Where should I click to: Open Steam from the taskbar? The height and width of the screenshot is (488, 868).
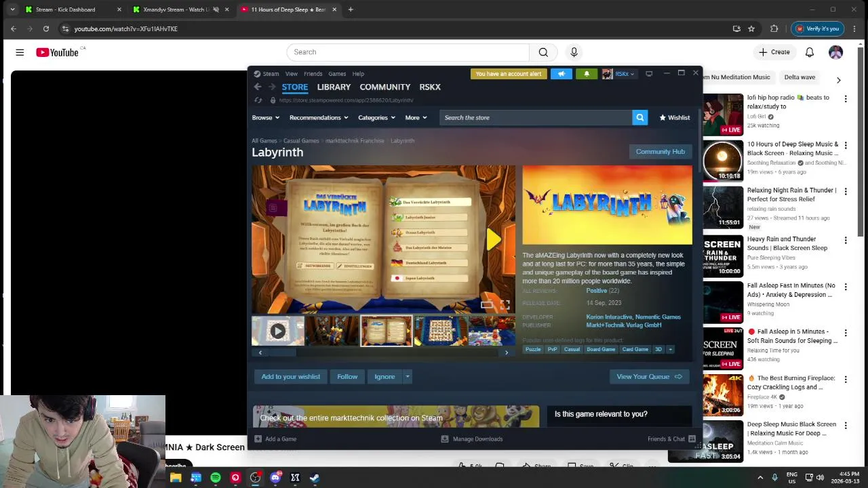tap(315, 478)
